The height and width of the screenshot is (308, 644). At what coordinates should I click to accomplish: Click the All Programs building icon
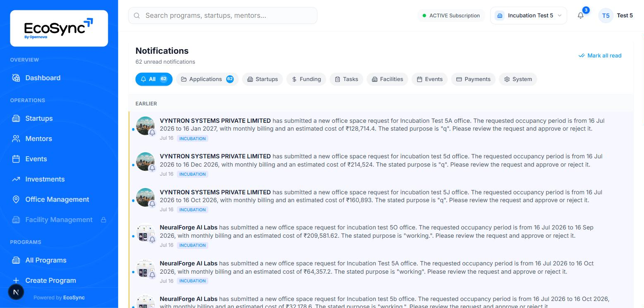(16, 260)
